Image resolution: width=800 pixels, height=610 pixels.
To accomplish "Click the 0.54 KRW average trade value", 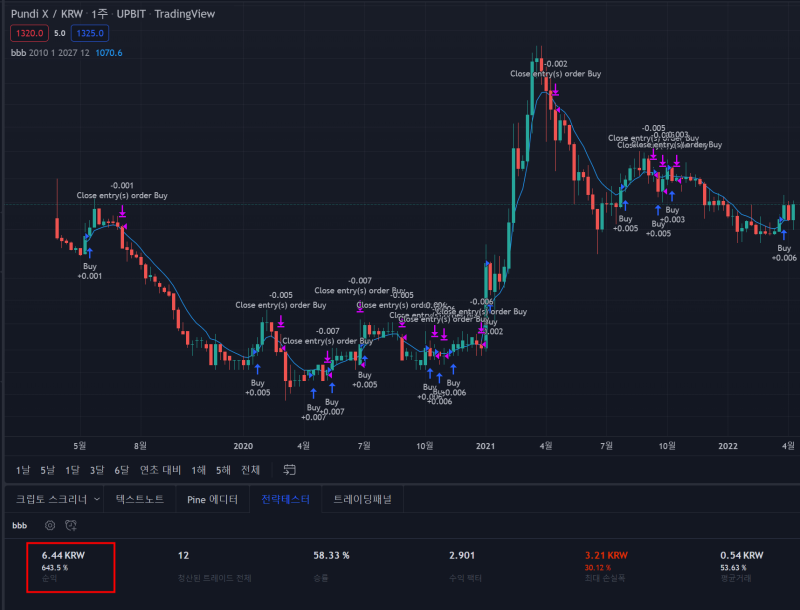I will 742,555.
